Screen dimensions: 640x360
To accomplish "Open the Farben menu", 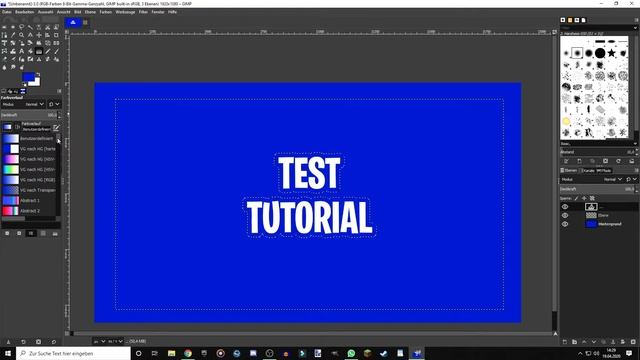I will (106, 12).
